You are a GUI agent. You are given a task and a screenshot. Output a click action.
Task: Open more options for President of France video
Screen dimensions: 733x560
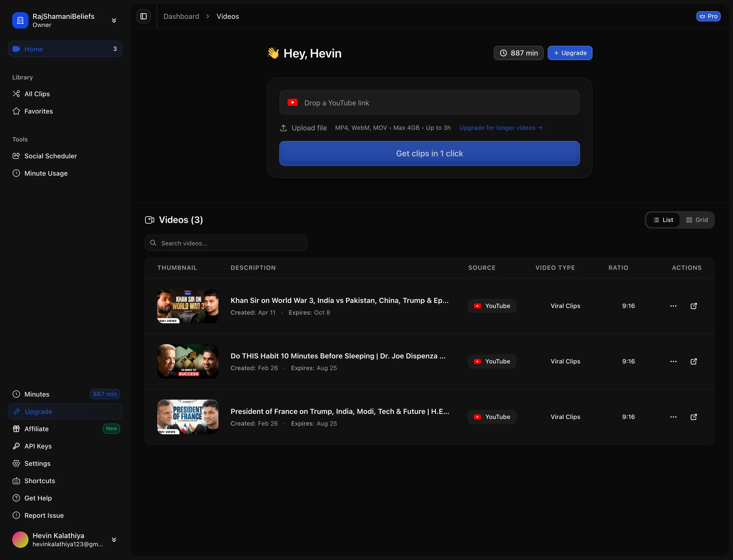[x=673, y=417]
